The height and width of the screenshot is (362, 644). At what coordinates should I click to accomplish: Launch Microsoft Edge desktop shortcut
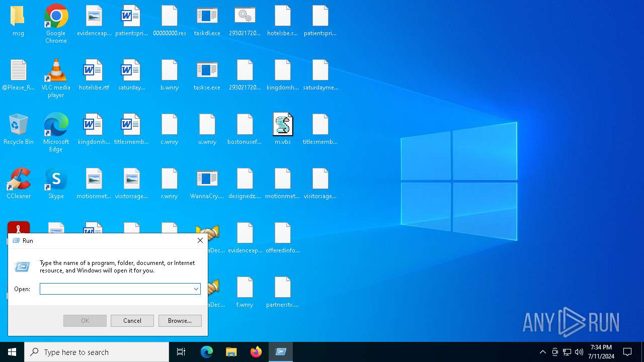[x=56, y=132]
